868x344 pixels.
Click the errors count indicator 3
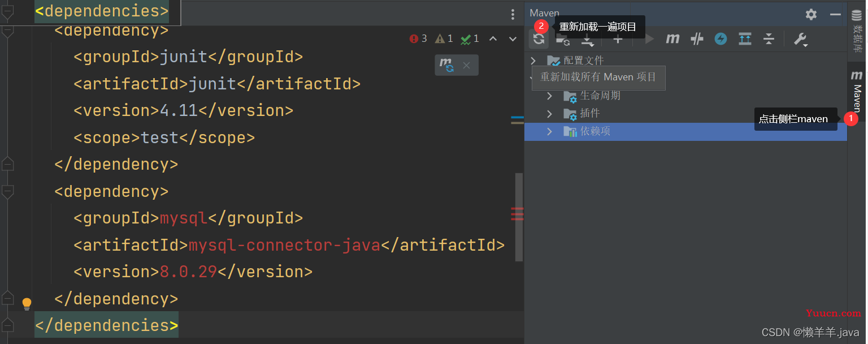[x=418, y=38]
